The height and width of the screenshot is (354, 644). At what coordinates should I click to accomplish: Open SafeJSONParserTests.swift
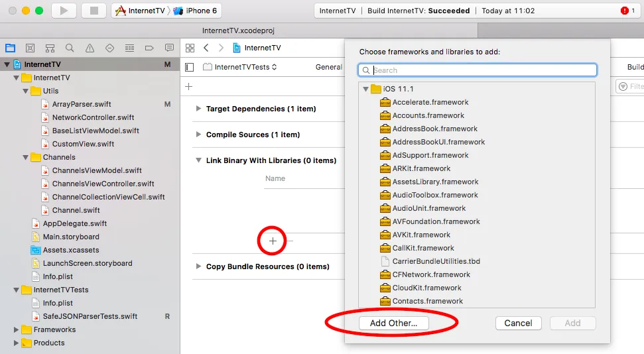click(90, 316)
